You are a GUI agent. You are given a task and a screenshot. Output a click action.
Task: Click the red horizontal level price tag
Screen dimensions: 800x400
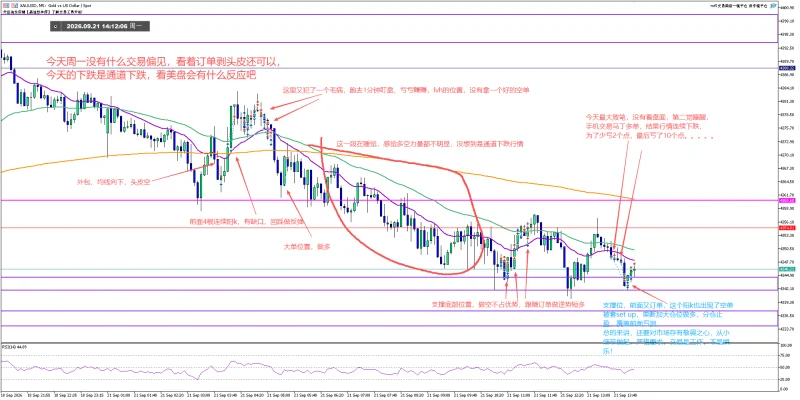[x=786, y=228]
